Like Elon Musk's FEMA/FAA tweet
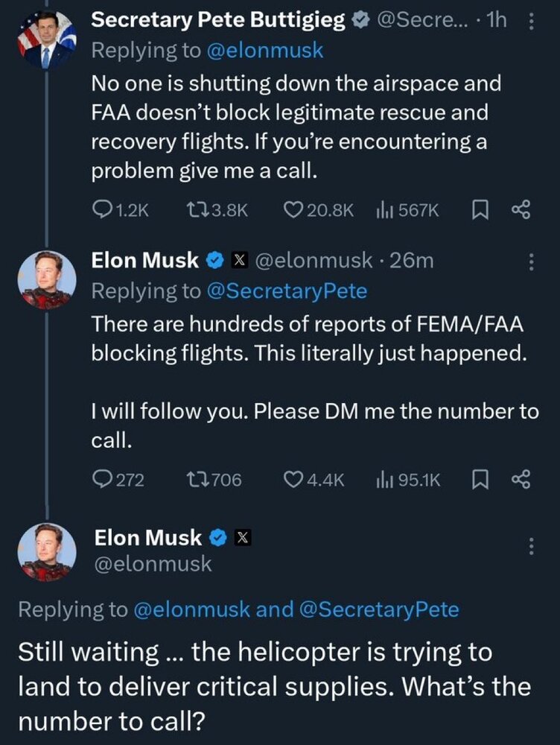This screenshot has height=745, width=560. (294, 481)
